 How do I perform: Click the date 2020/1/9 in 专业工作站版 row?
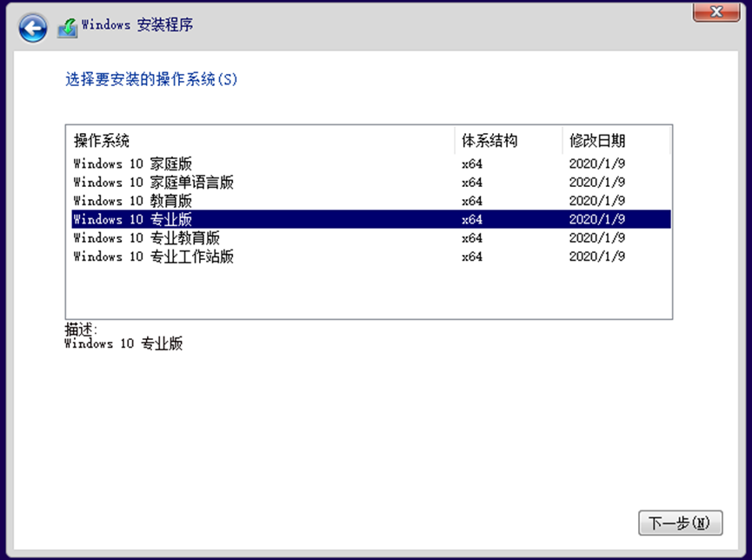[597, 257]
